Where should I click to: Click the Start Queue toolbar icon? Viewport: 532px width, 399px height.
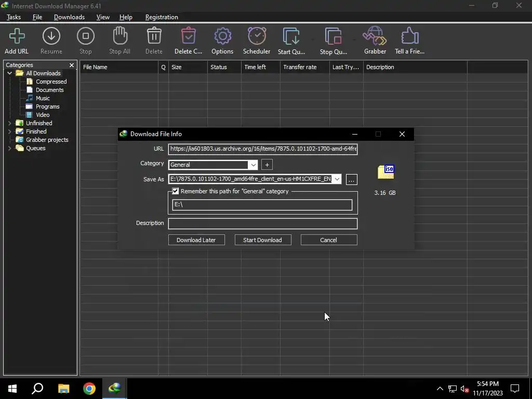[291, 36]
